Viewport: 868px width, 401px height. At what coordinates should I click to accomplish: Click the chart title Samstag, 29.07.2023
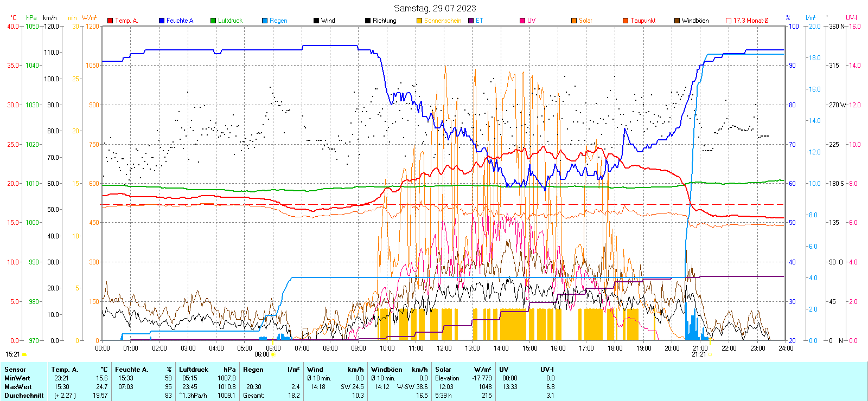(435, 8)
